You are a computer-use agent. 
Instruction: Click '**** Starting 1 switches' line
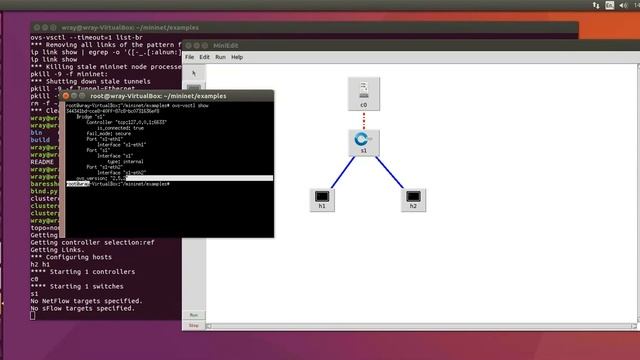tap(77, 286)
